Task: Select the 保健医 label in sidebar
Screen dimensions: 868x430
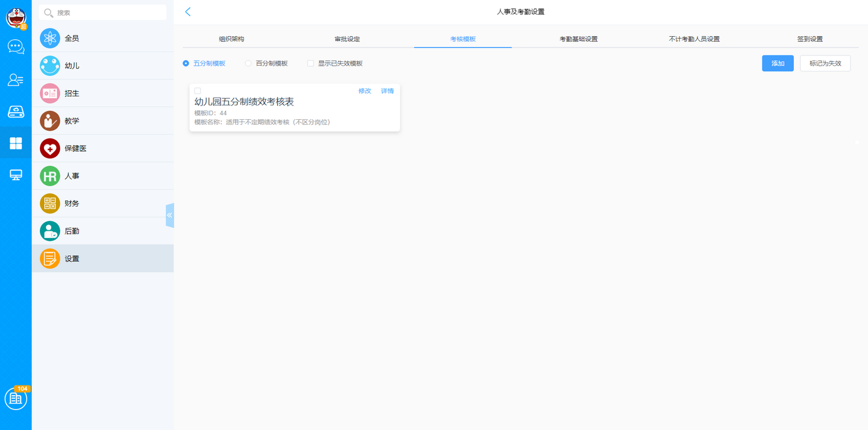Action: click(x=75, y=148)
